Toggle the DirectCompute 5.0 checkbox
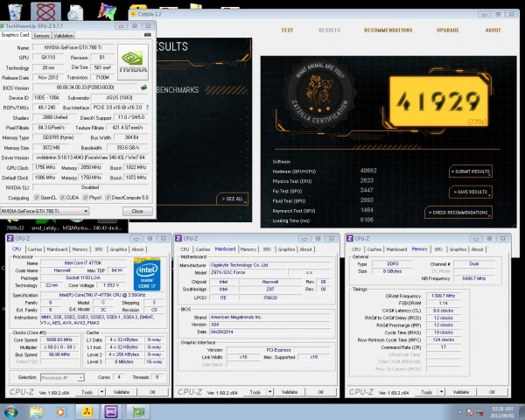This screenshot has width=525, height=420. tap(109, 197)
